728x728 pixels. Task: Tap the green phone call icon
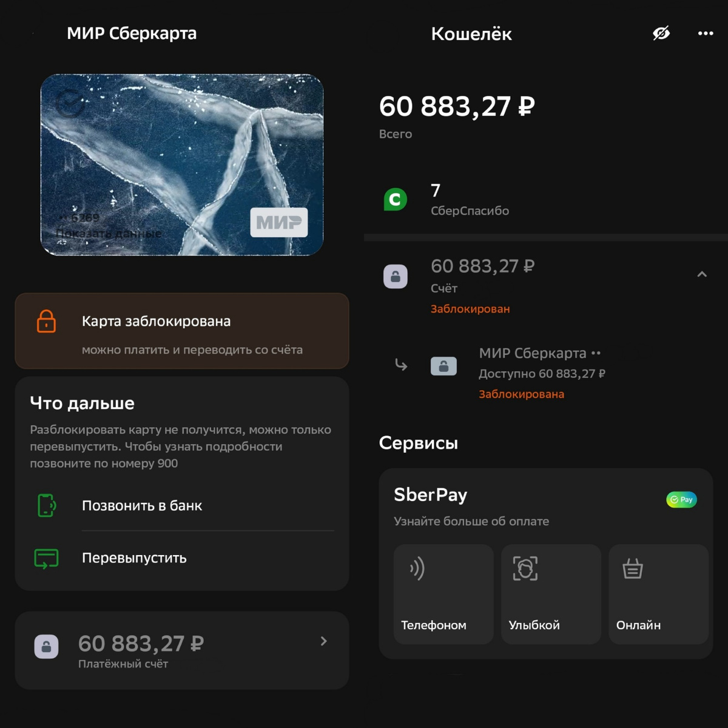(x=47, y=505)
